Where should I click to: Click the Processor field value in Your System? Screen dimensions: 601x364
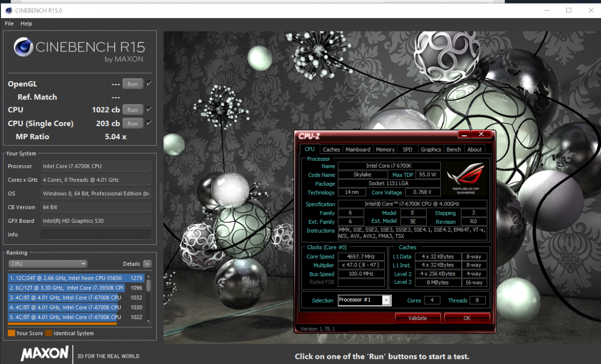pos(96,166)
